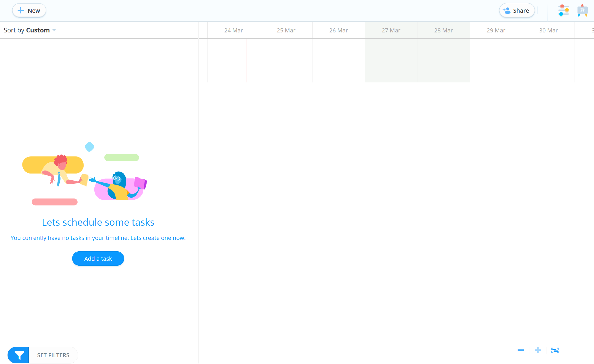
Task: Toggle the filter panel visibility
Action: (x=19, y=355)
